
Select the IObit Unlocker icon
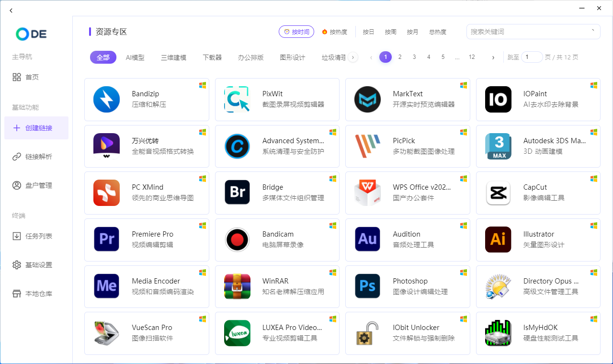(x=367, y=333)
